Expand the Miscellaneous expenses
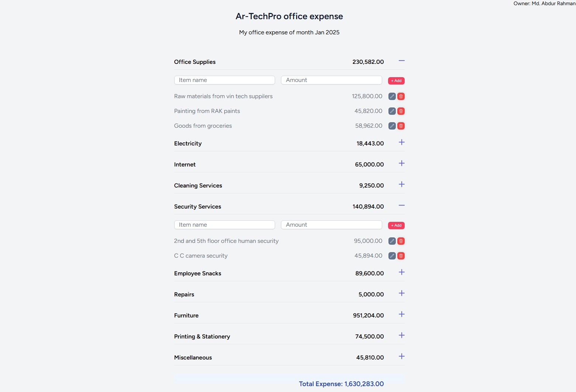Viewport: 576px width, 392px height. tap(402, 357)
